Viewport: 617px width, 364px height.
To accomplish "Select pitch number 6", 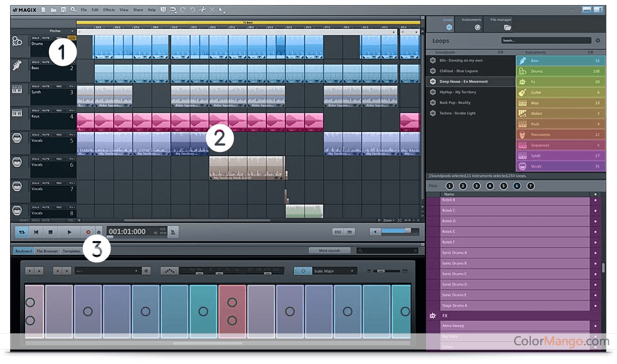I will (x=516, y=186).
